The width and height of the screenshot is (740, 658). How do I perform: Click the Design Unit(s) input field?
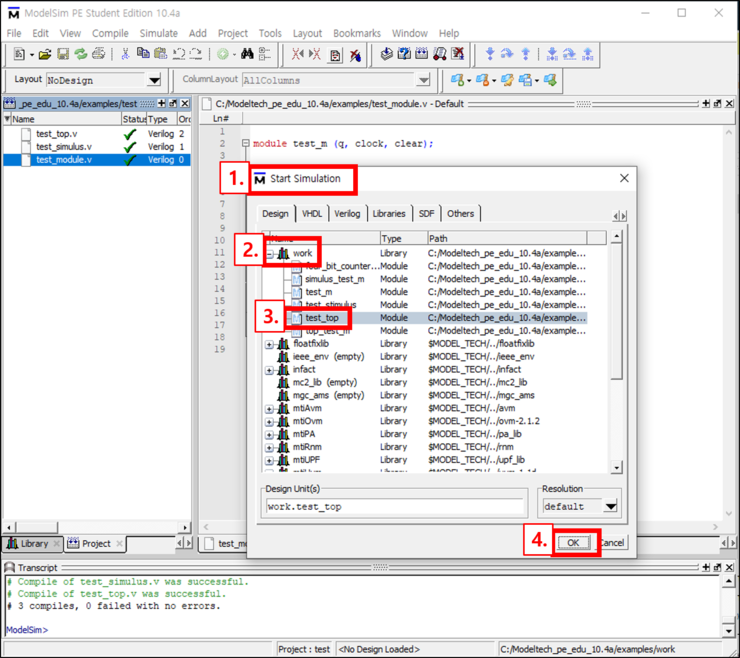tap(395, 506)
